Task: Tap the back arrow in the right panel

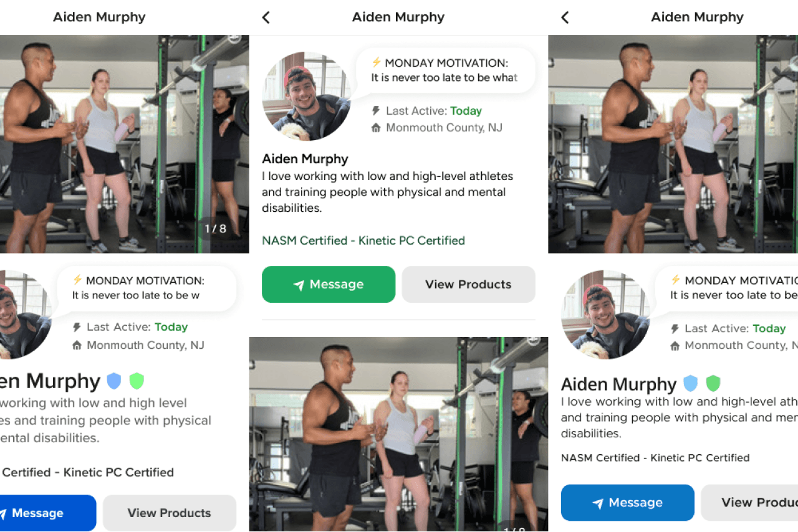Action: tap(565, 17)
